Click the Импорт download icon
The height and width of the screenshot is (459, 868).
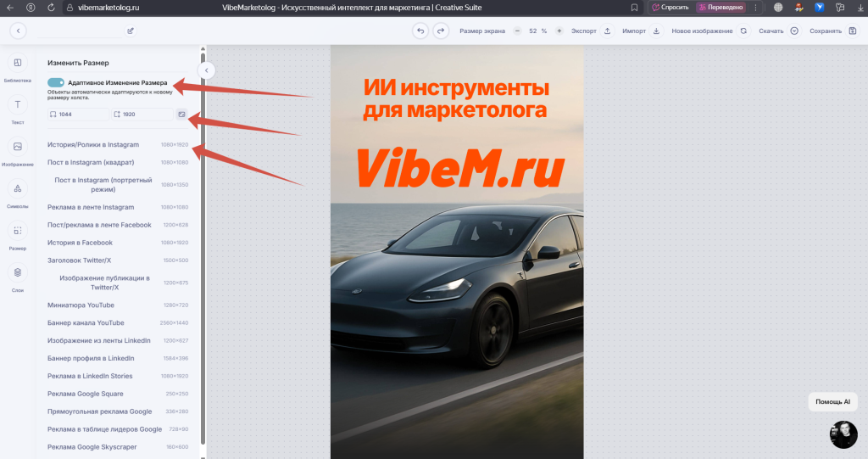click(x=656, y=31)
